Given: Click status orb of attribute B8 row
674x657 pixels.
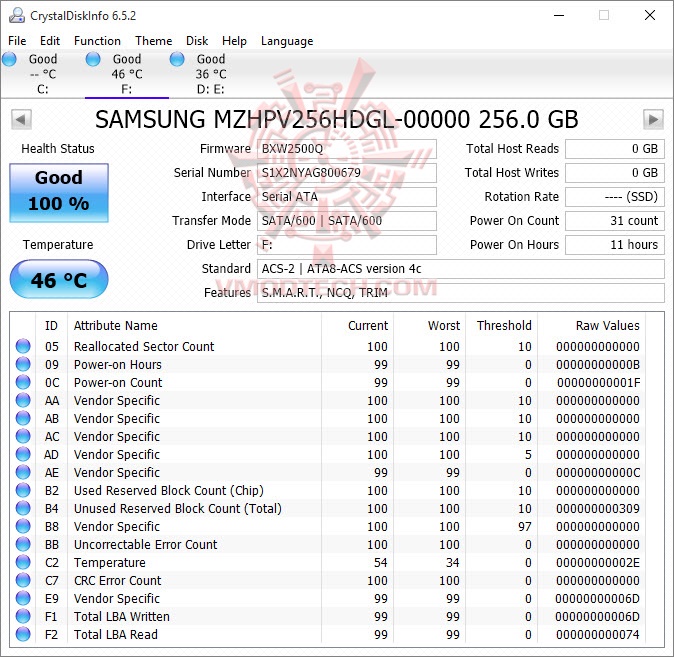Looking at the screenshot, I should pyautogui.click(x=23, y=526).
